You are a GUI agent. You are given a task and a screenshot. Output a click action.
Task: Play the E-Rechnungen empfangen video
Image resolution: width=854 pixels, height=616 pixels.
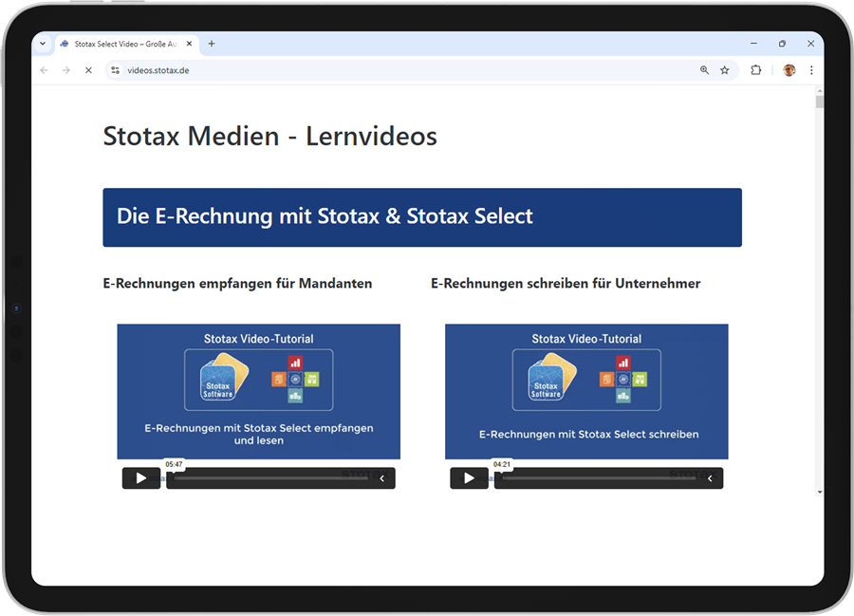141,478
